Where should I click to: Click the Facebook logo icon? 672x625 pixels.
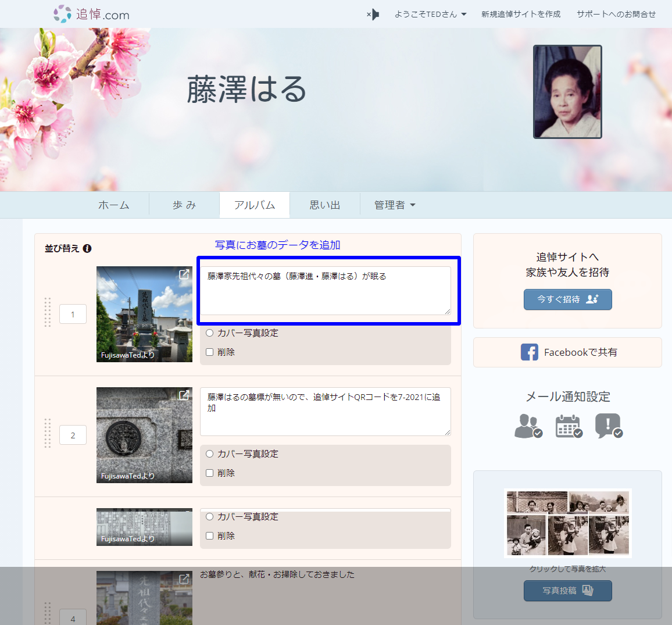pos(529,352)
